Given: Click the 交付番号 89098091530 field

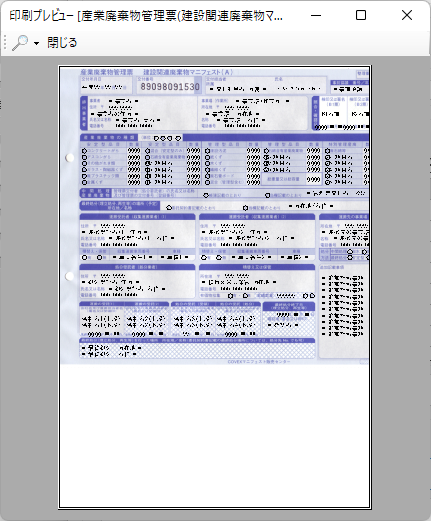Looking at the screenshot, I should (169, 85).
